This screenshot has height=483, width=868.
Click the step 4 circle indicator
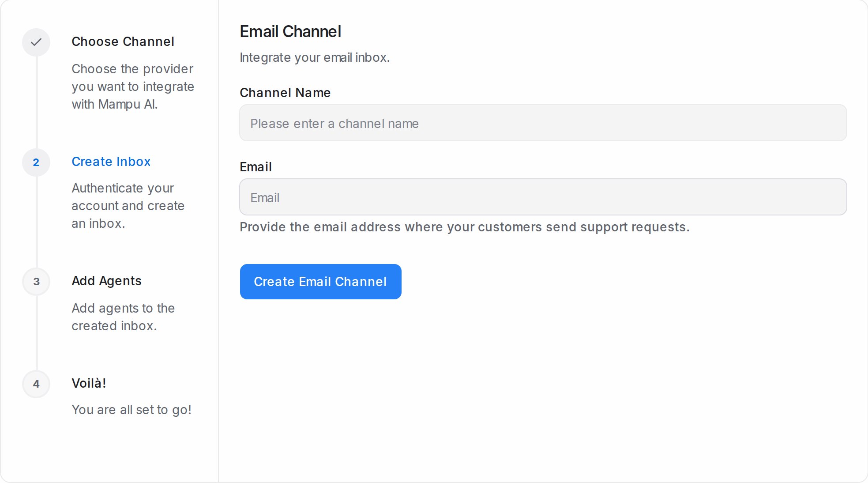(36, 384)
